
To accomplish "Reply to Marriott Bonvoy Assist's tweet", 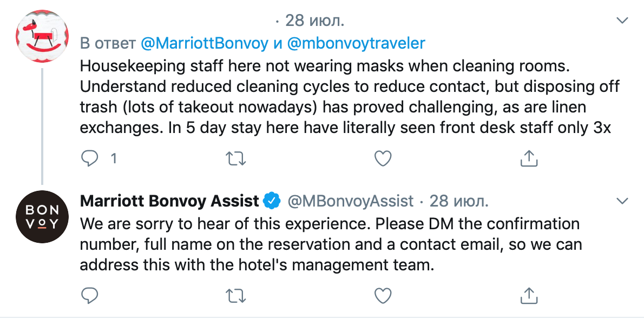I will 90,295.
